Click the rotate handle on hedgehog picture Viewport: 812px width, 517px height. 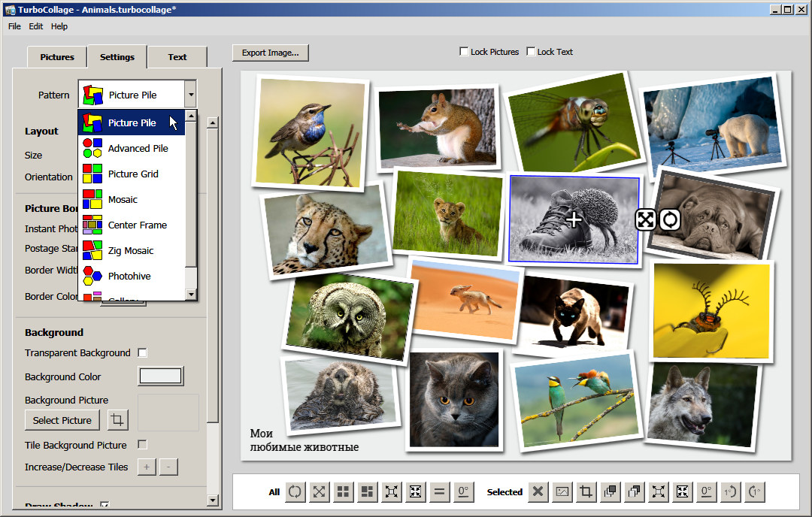tap(669, 219)
